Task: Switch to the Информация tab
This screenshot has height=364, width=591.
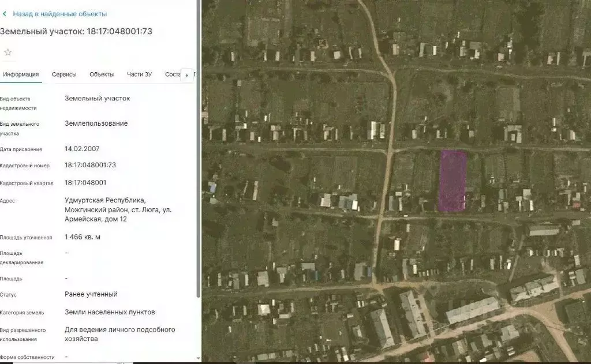Action: (21, 74)
